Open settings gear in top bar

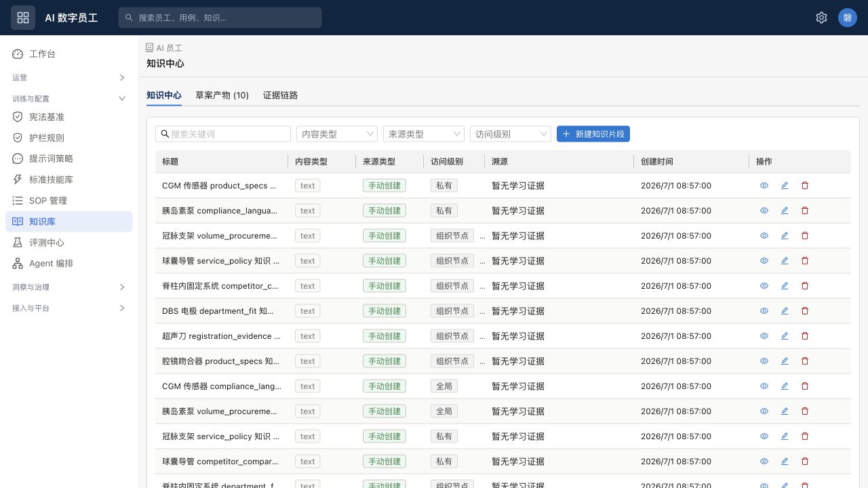[821, 18]
